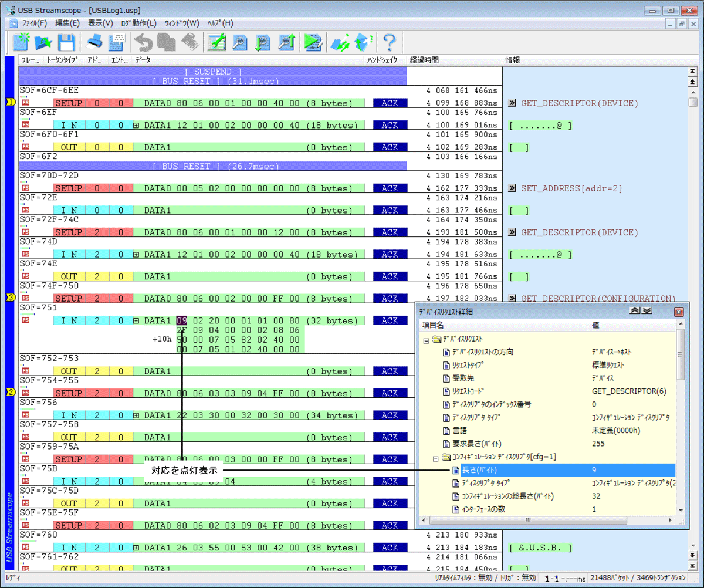Open the ファイル(F) menu
This screenshot has height=588, width=704.
(x=34, y=23)
